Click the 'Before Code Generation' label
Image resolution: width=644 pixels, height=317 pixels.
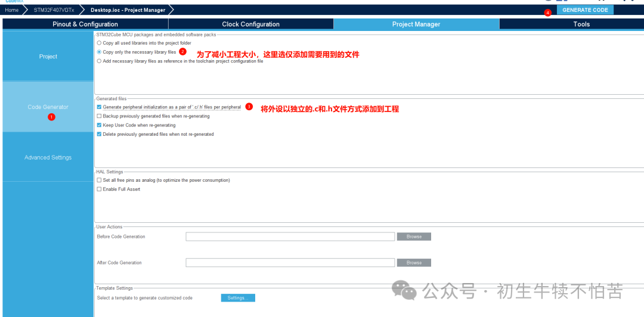click(120, 237)
